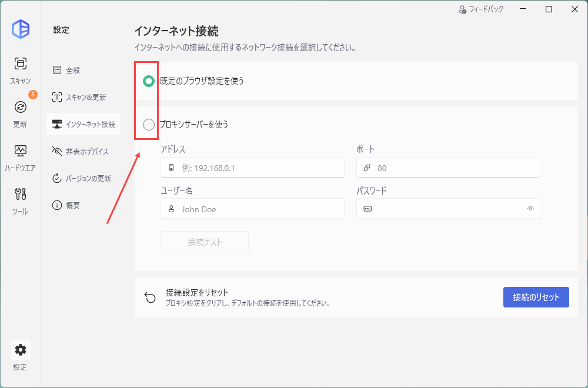This screenshot has width=588, height=388.
Task: Open the ハードウエア hardware monitor icon
Action: [20, 150]
